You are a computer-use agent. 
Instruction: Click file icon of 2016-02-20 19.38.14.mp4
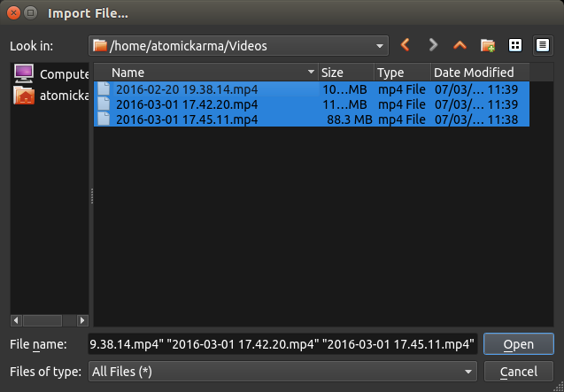[104, 88]
